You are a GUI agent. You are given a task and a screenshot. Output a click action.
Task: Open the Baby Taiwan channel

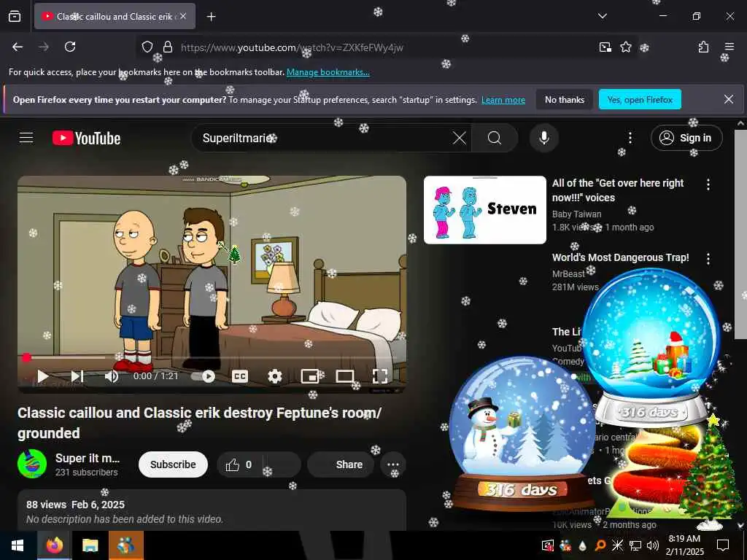click(576, 214)
